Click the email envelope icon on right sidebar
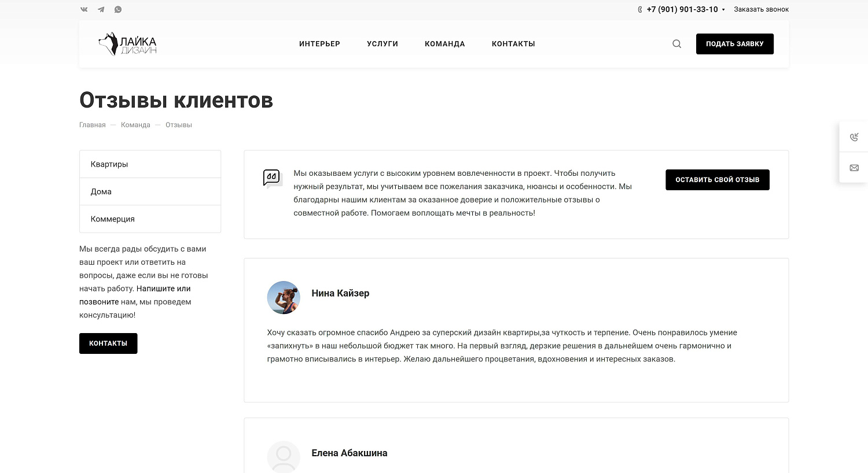The width and height of the screenshot is (868, 473). 854,168
